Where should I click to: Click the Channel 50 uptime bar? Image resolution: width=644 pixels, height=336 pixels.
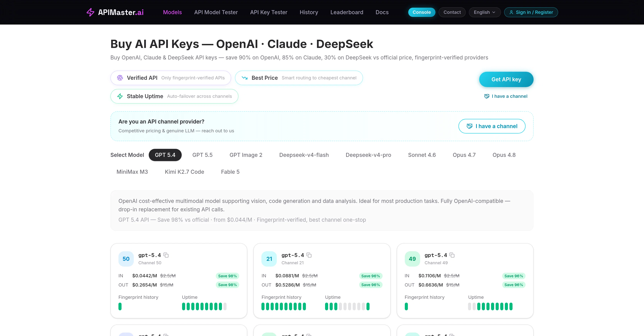click(204, 306)
